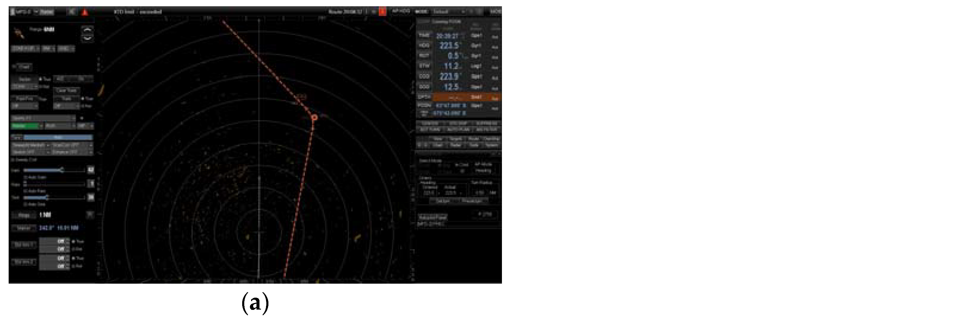Click the marker readout '242.0° 16.91 NM'

[58, 228]
